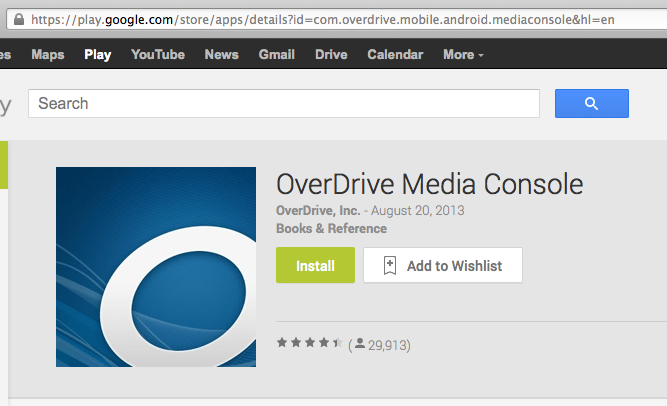Open YouTube from the Google bar
The image size is (667, 406).
pos(158,54)
